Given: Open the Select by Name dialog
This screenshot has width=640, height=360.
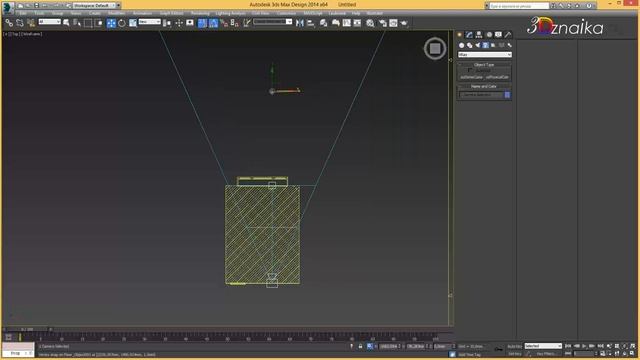Looking at the screenshot, I should click(x=76, y=23).
